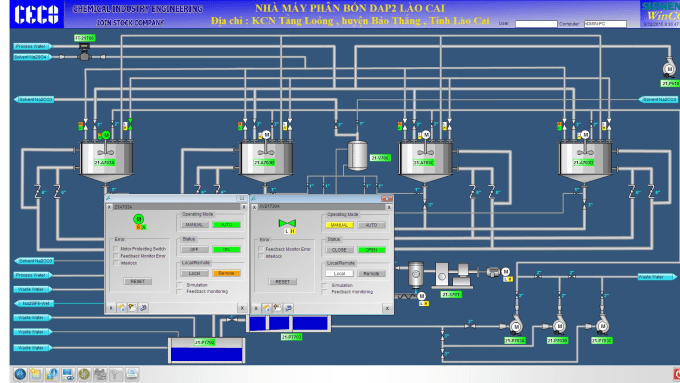680x383 pixels.
Task: Switch the valve to Remote control
Action: [x=371, y=274]
